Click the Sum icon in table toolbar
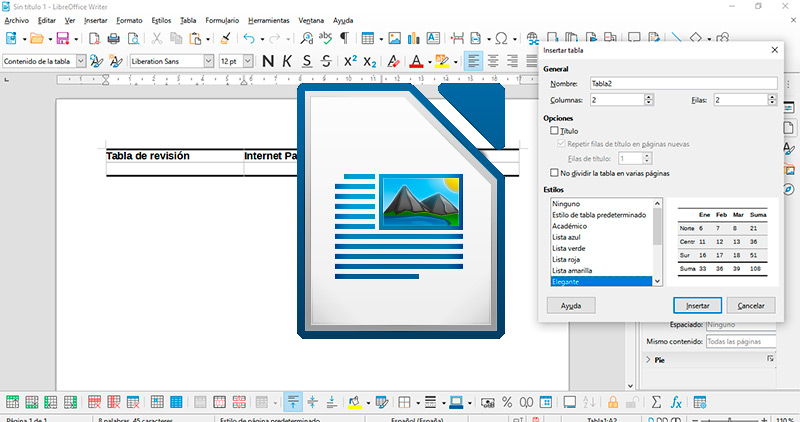The image size is (800, 422). click(x=656, y=402)
